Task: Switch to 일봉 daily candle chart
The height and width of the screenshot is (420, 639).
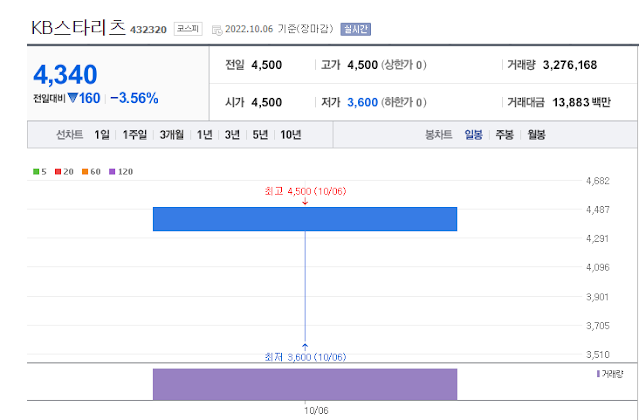Action: (474, 135)
